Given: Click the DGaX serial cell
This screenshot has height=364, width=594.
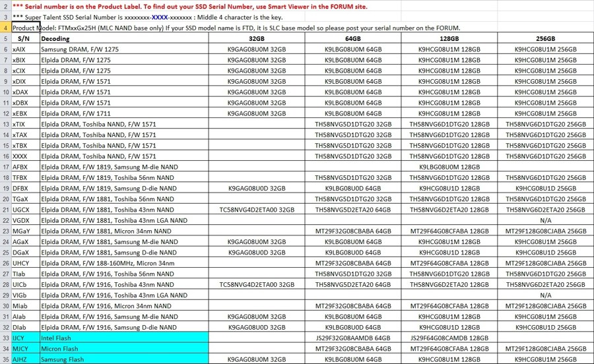Looking at the screenshot, I should [x=25, y=253].
